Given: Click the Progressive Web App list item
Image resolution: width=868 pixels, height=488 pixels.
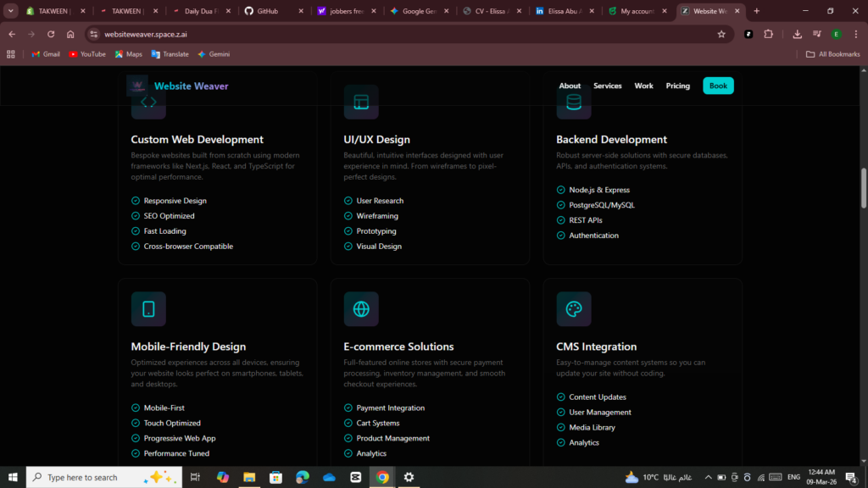Looking at the screenshot, I should point(180,438).
